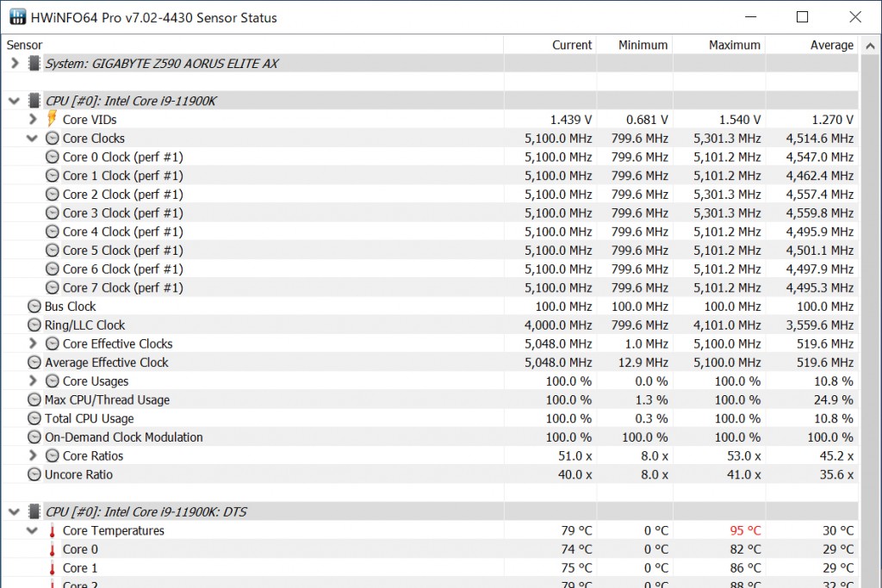The height and width of the screenshot is (588, 882).
Task: Click the lightning bolt icon for Core VIDs
Action: click(52, 119)
